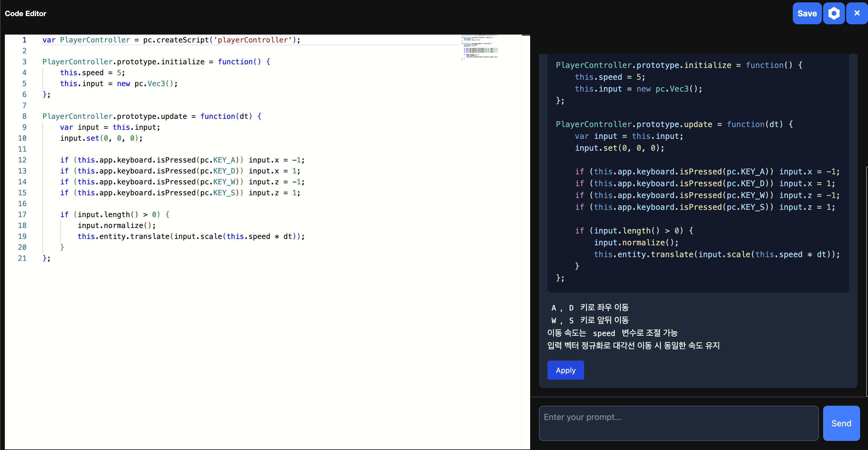Click line number 21 in gutter

click(x=22, y=258)
